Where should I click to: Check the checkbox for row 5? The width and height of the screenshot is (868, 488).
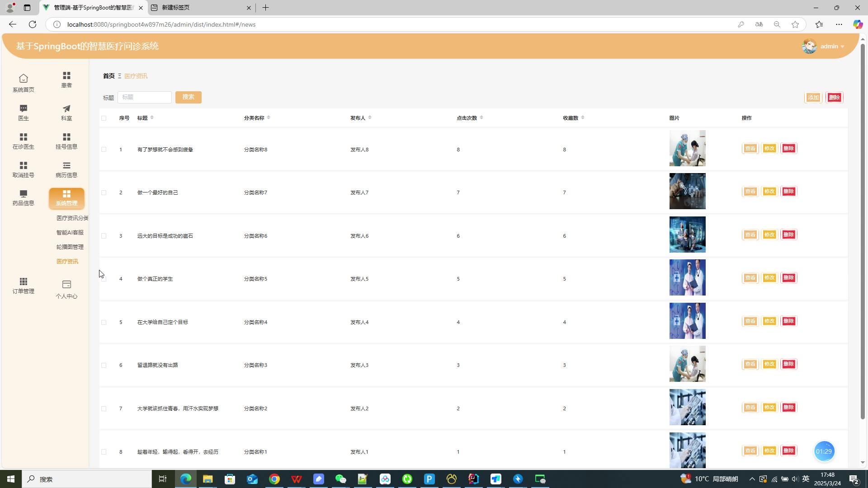pyautogui.click(x=104, y=323)
